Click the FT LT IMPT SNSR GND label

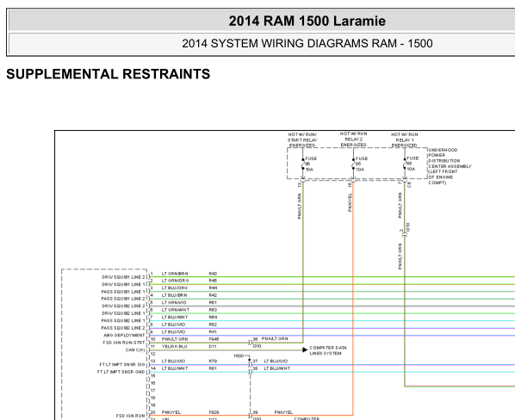pos(121,372)
